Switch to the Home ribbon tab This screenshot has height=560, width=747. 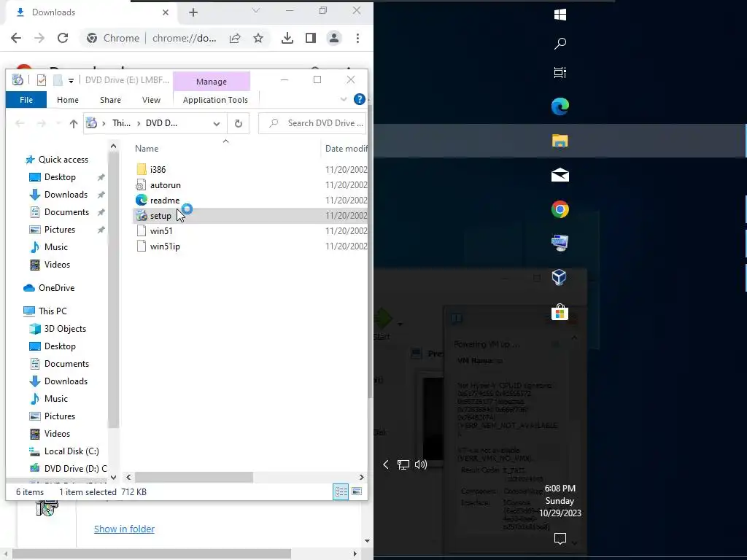[68, 100]
